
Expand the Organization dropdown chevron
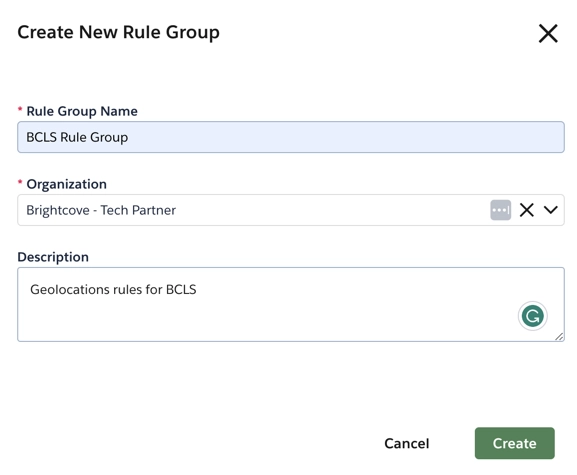(551, 210)
